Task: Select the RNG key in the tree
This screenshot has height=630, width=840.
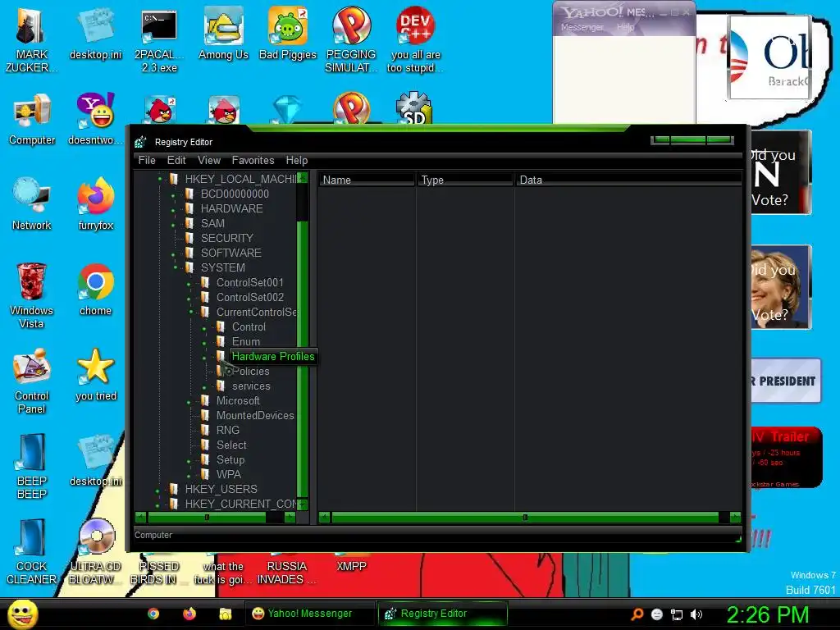Action: pos(228,430)
